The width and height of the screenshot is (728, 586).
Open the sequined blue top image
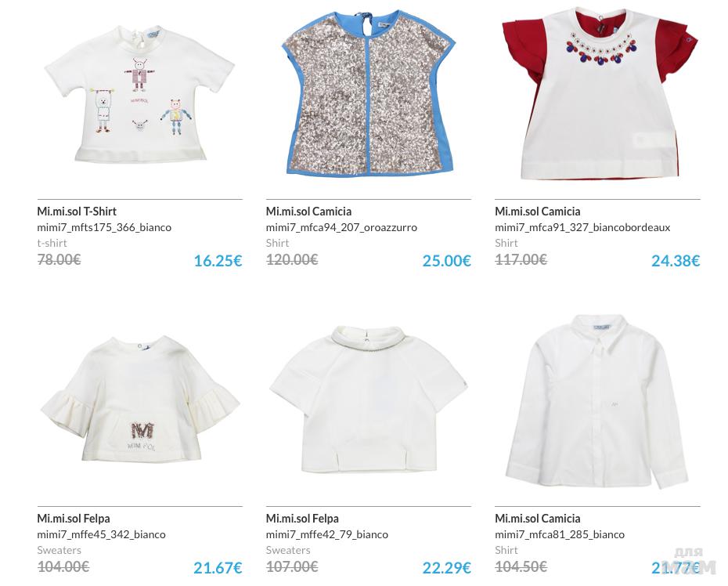pos(368,93)
